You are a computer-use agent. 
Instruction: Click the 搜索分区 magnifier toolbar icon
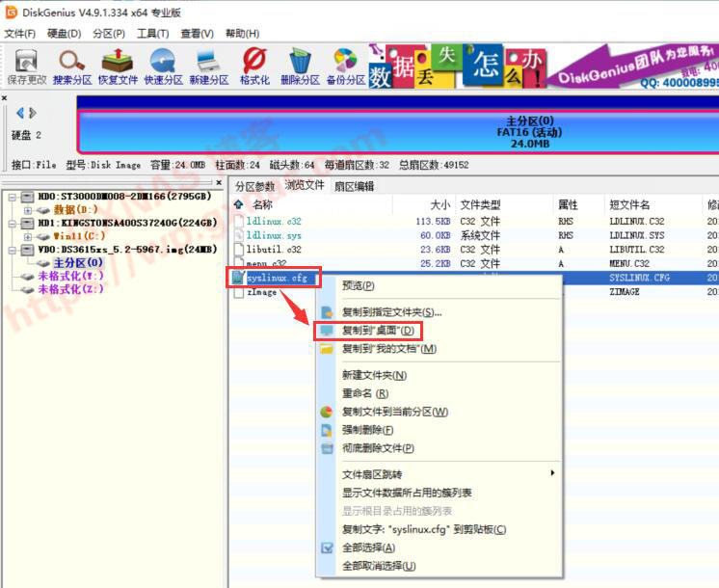(x=72, y=66)
